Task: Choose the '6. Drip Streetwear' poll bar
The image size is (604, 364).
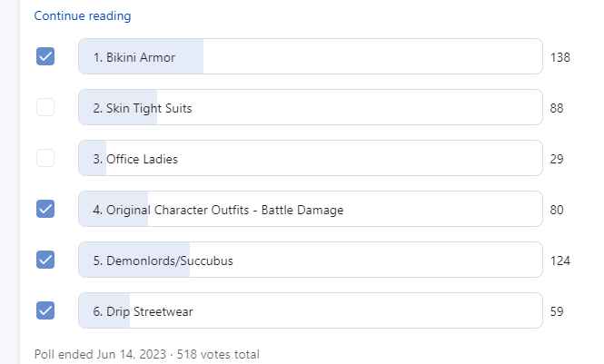Action: (x=311, y=310)
